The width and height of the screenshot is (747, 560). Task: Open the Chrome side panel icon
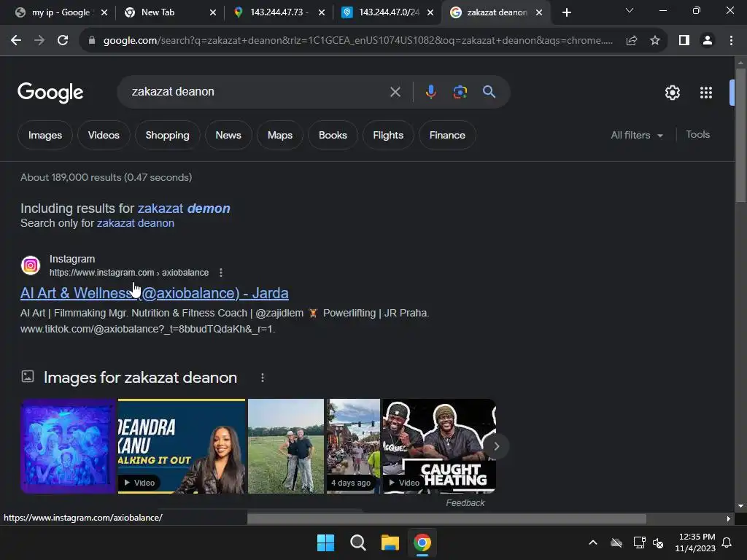tap(684, 41)
